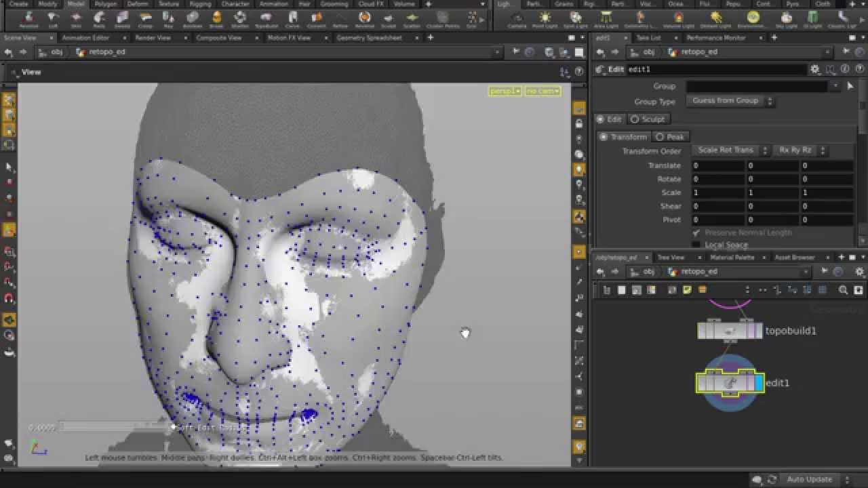Screen dimensions: 868x488
Task: Select the Curve shelf tool
Action: [x=292, y=19]
